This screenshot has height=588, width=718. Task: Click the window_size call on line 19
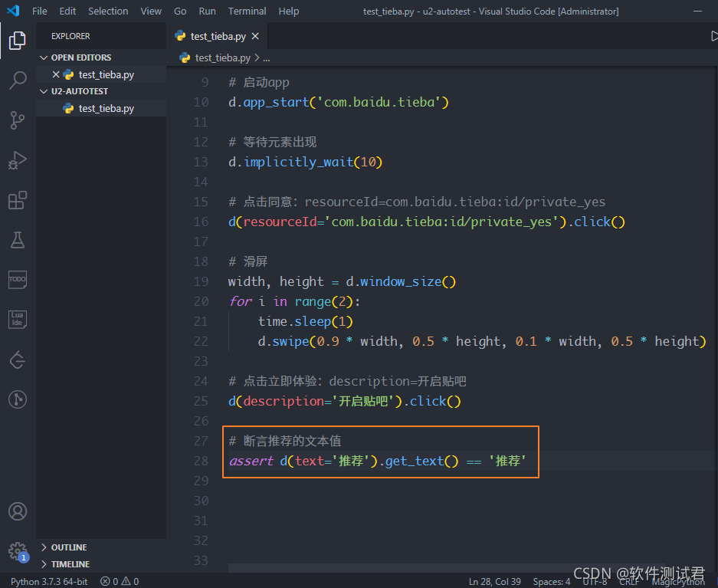(401, 281)
